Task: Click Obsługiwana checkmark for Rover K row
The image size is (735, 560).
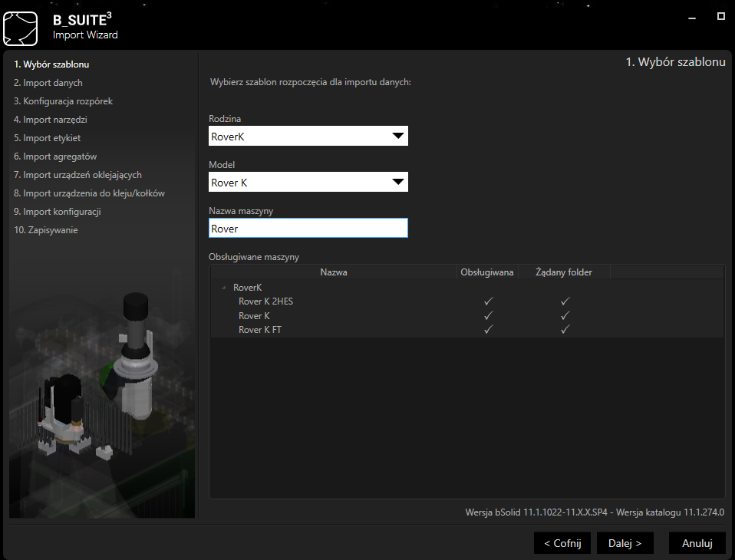Action: 489,315
